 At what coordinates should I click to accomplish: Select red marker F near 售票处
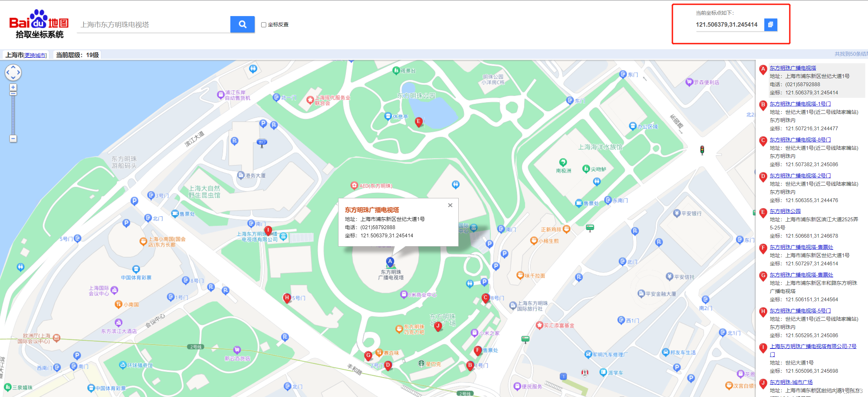(478, 351)
